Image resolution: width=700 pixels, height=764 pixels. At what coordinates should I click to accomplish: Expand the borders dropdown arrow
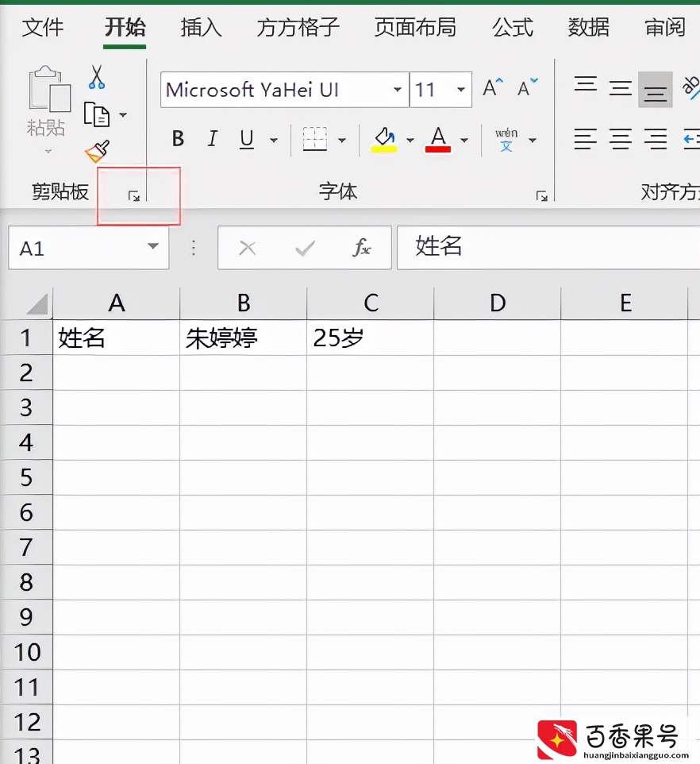[x=342, y=141]
